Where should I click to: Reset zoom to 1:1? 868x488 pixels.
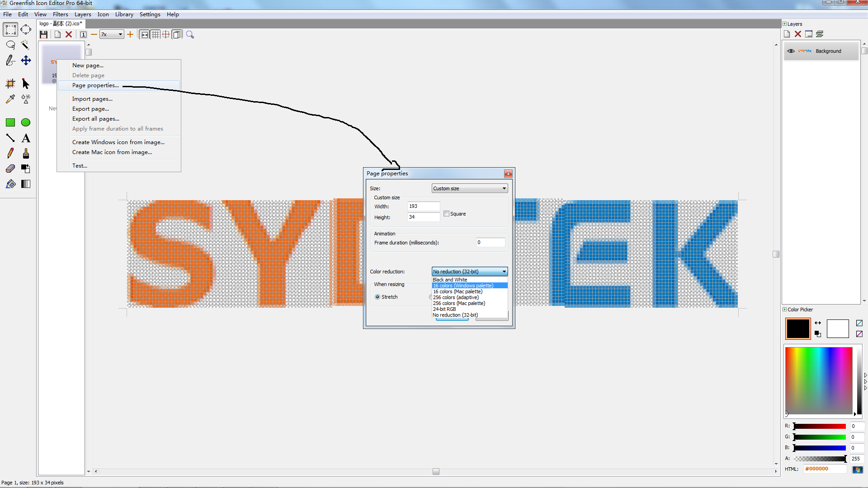(83, 34)
